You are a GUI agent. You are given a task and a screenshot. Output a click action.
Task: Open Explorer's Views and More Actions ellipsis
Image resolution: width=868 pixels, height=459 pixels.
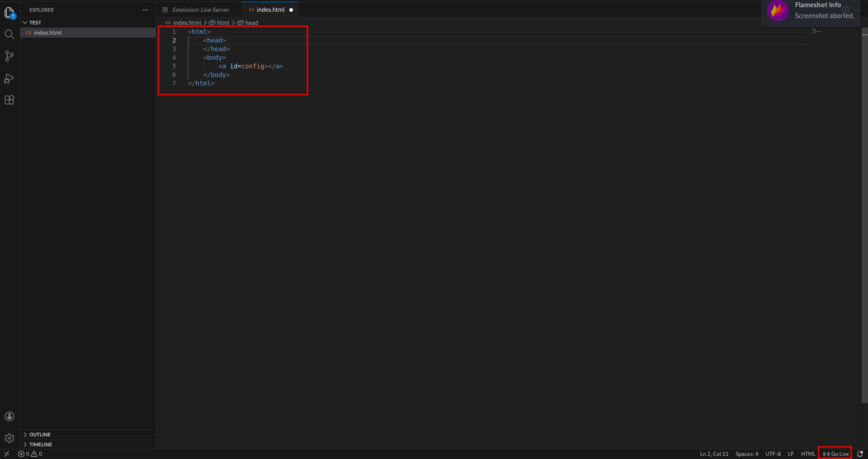(x=145, y=10)
